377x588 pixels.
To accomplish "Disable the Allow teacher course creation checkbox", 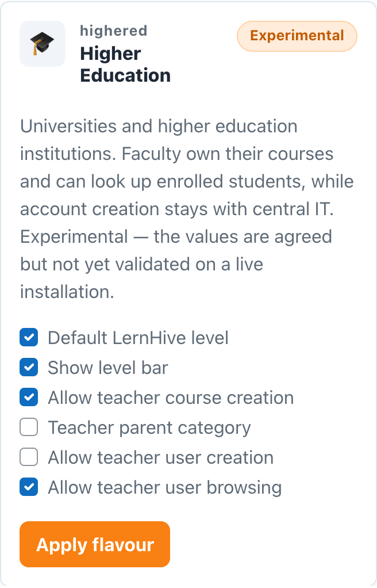I will [x=29, y=397].
